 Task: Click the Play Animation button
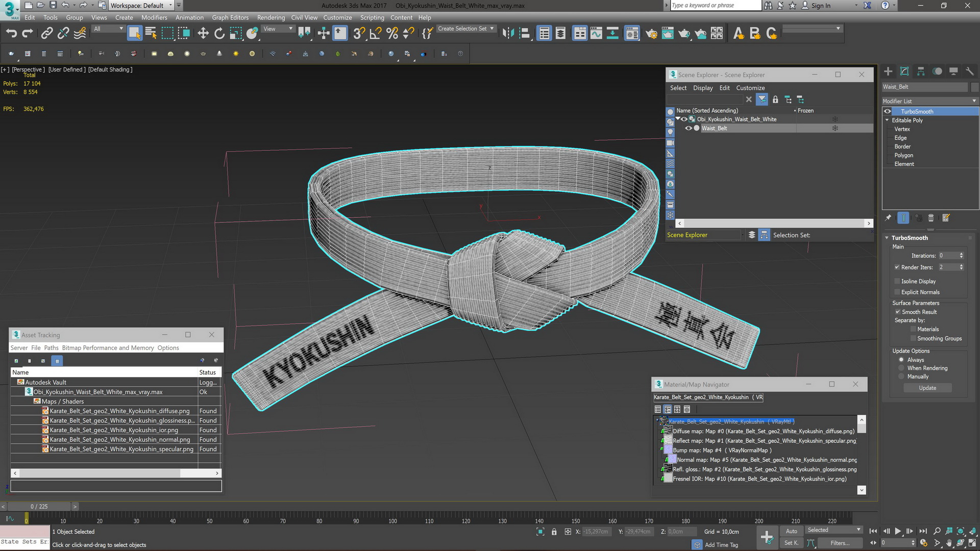[898, 531]
